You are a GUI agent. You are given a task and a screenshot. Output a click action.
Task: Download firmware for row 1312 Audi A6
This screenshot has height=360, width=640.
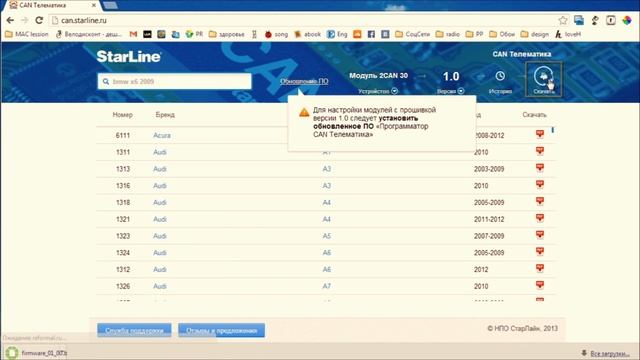point(540,268)
